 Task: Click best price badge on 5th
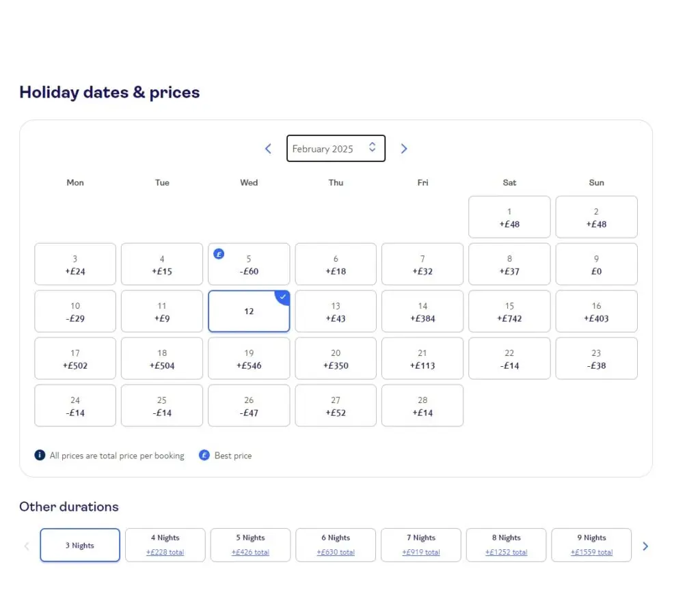click(x=219, y=254)
